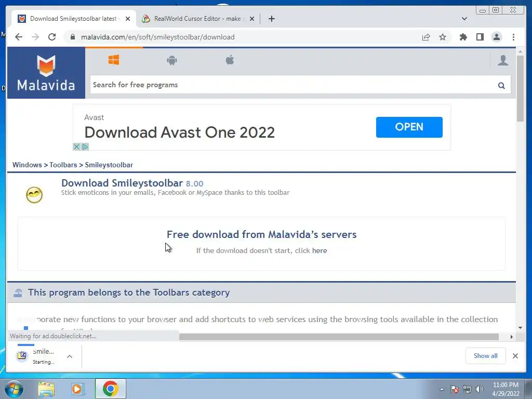532x399 pixels.
Task: Open a new browser tab
Action: [271, 19]
